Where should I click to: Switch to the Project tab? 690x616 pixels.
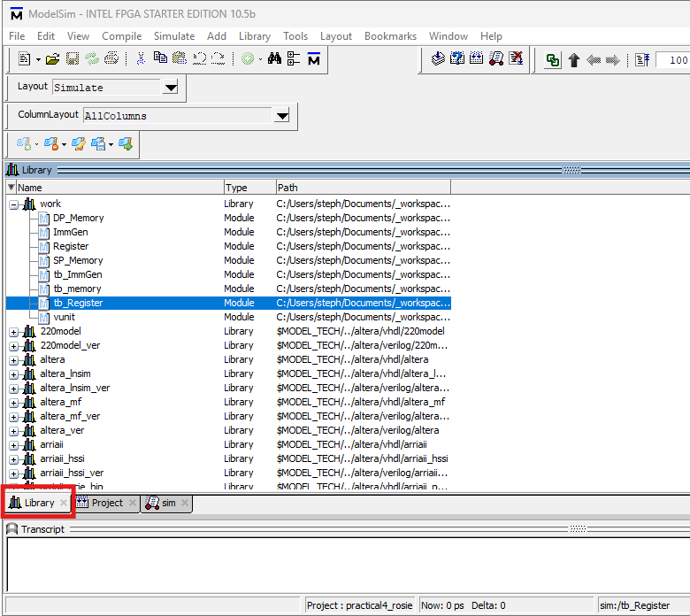click(x=107, y=503)
